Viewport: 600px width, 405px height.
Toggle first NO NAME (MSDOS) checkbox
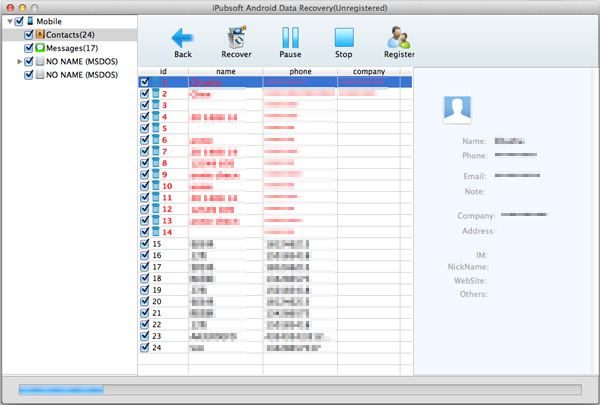(x=29, y=62)
